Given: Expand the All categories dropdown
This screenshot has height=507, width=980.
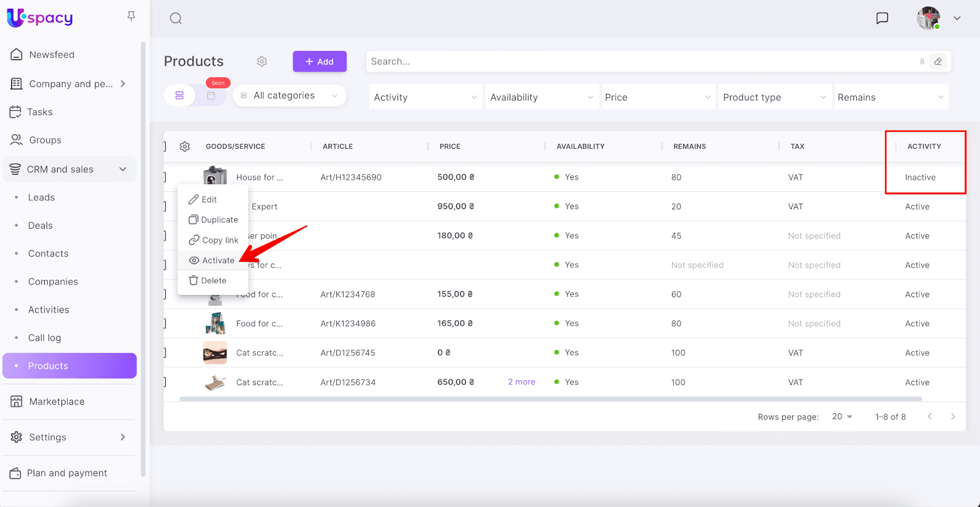Looking at the screenshot, I should pos(290,96).
